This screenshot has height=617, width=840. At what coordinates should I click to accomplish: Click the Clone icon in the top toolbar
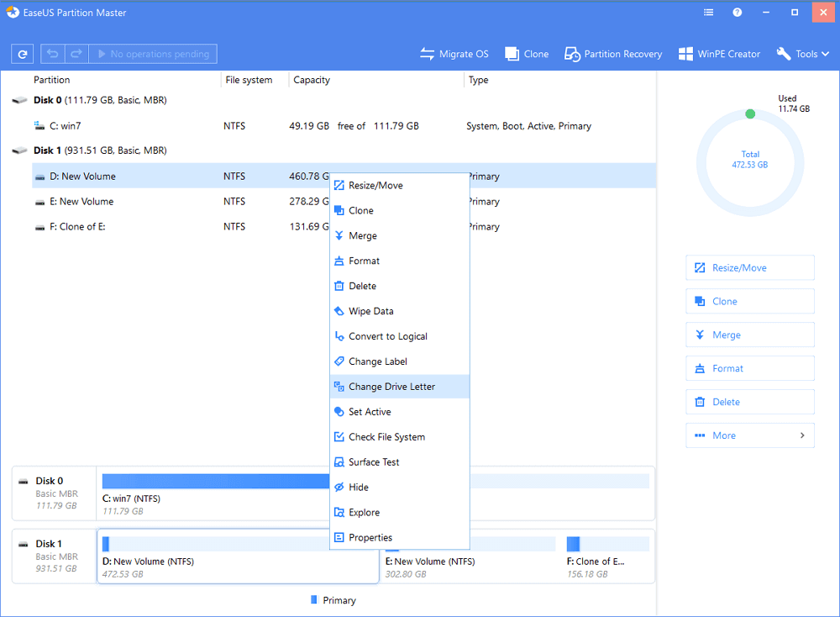pyautogui.click(x=527, y=54)
